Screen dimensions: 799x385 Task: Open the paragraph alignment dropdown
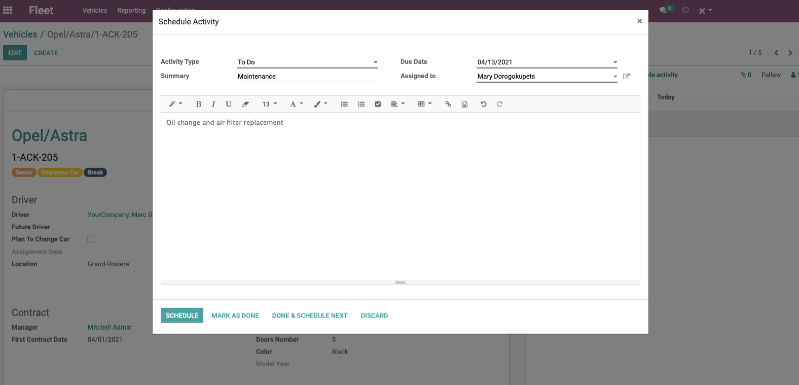(x=397, y=104)
